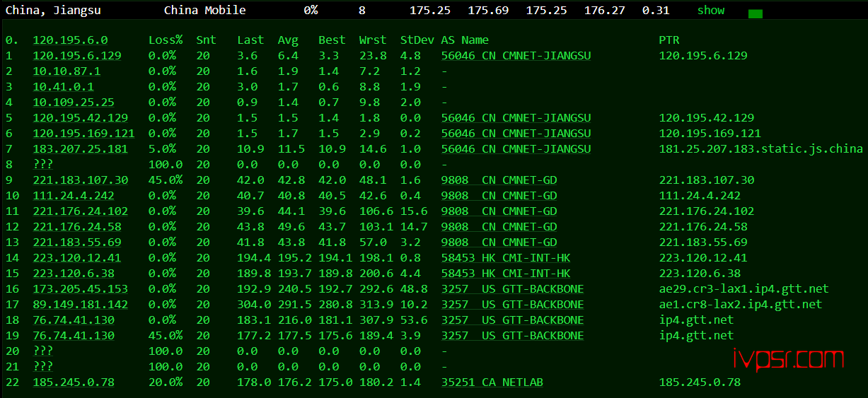Open hop 22 IP 185.245.0.78 link

(74, 382)
